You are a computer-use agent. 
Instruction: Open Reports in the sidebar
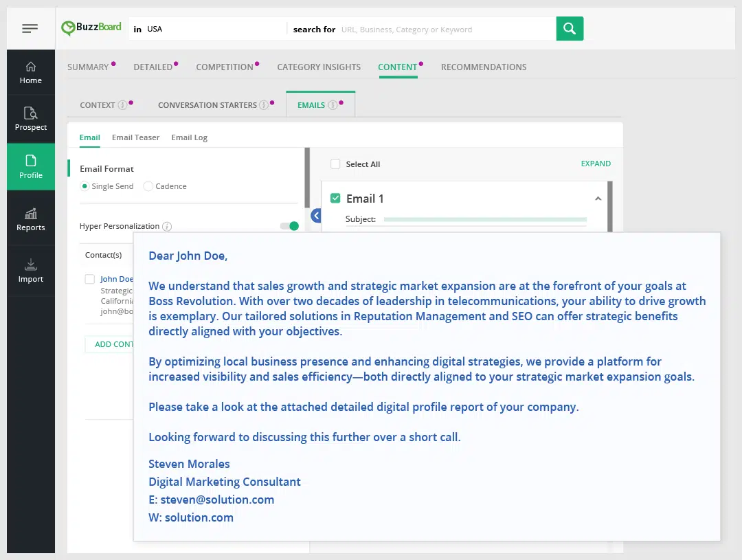[31, 220]
